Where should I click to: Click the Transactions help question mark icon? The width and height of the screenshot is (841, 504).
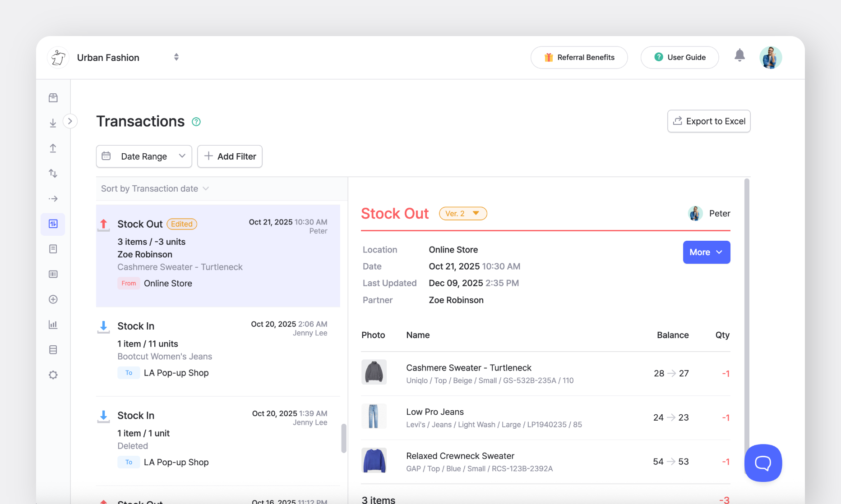196,122
